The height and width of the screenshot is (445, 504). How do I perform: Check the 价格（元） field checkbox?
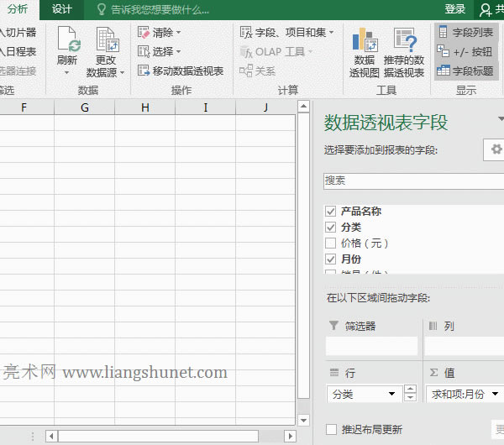pos(330,243)
